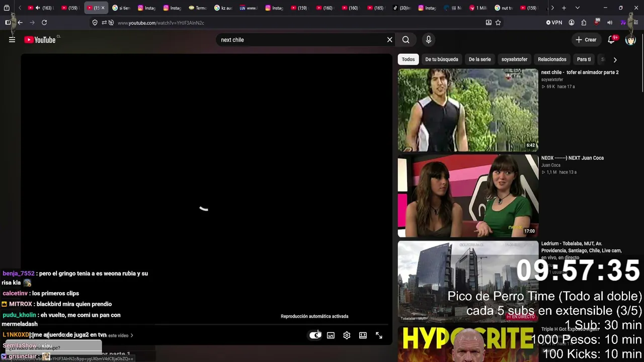Select the soyxelxtofer filter chip

[514, 59]
